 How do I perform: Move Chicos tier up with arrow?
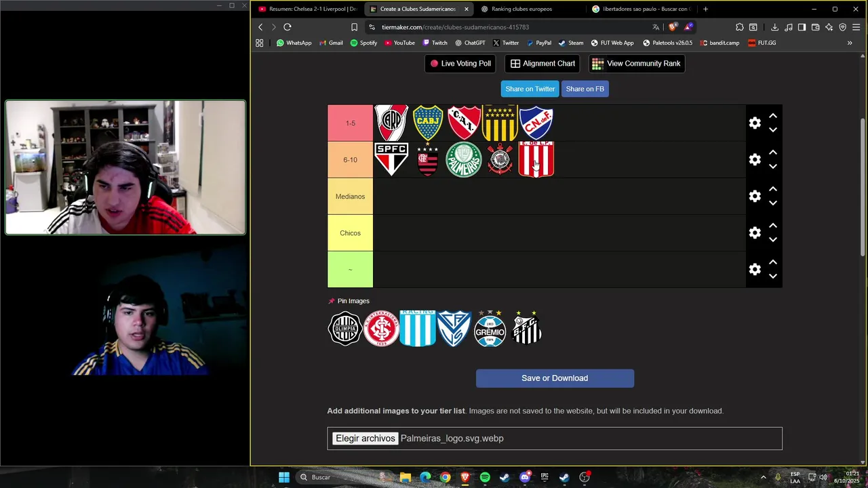(x=773, y=226)
